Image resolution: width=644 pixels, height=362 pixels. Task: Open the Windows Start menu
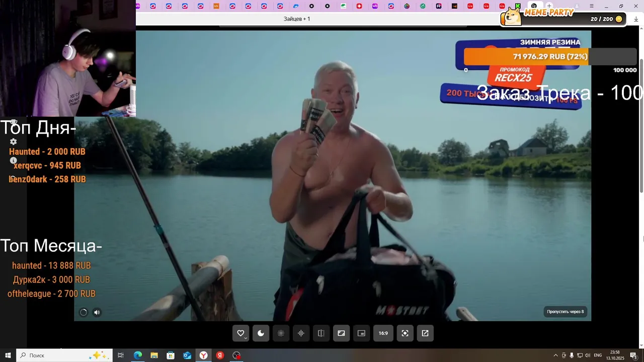click(8, 355)
